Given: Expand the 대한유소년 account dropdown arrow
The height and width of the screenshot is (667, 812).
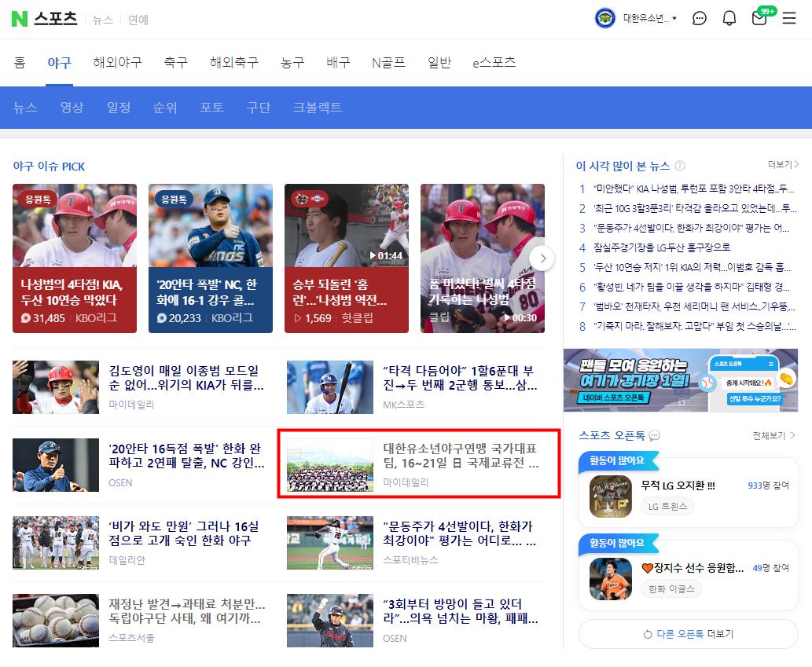Looking at the screenshot, I should click(674, 19).
